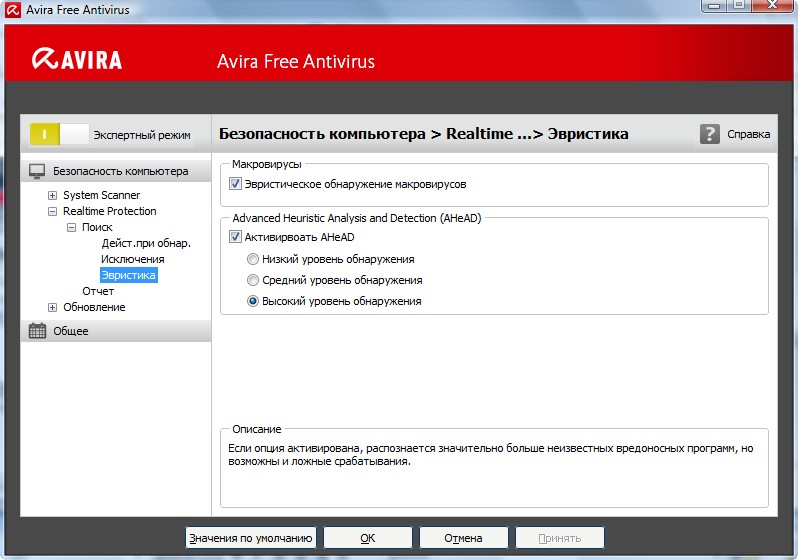Select Поиск tree item
Viewport: 798px width, 560px height.
97,227
